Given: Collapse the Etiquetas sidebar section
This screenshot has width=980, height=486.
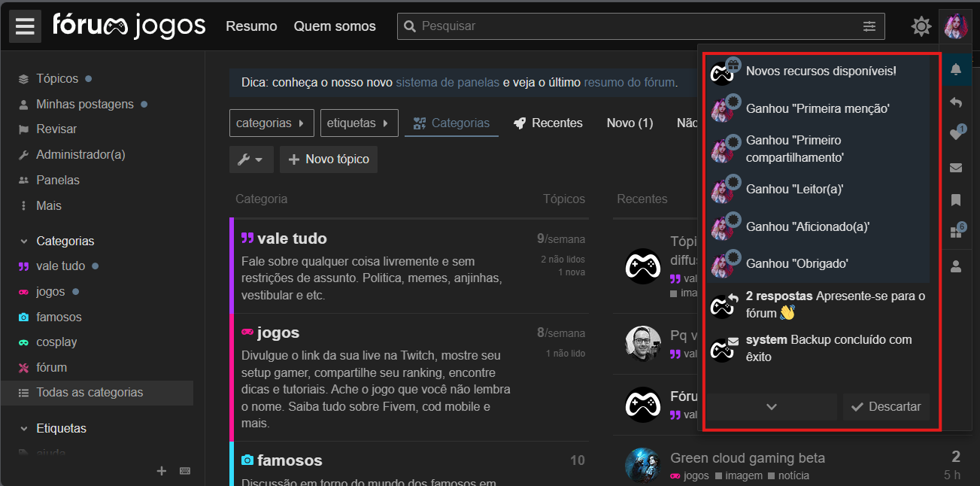Looking at the screenshot, I should coord(24,429).
